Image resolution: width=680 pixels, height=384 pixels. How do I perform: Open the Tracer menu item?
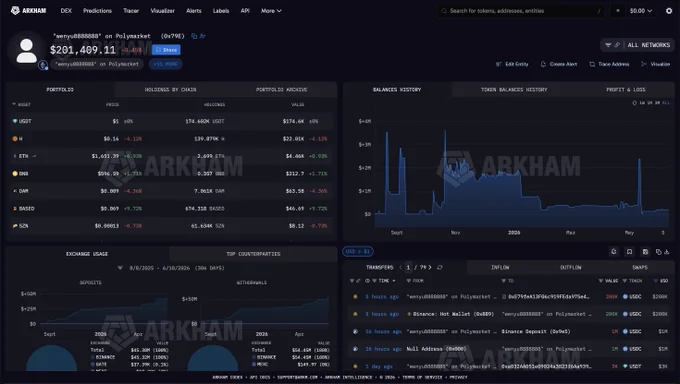131,11
